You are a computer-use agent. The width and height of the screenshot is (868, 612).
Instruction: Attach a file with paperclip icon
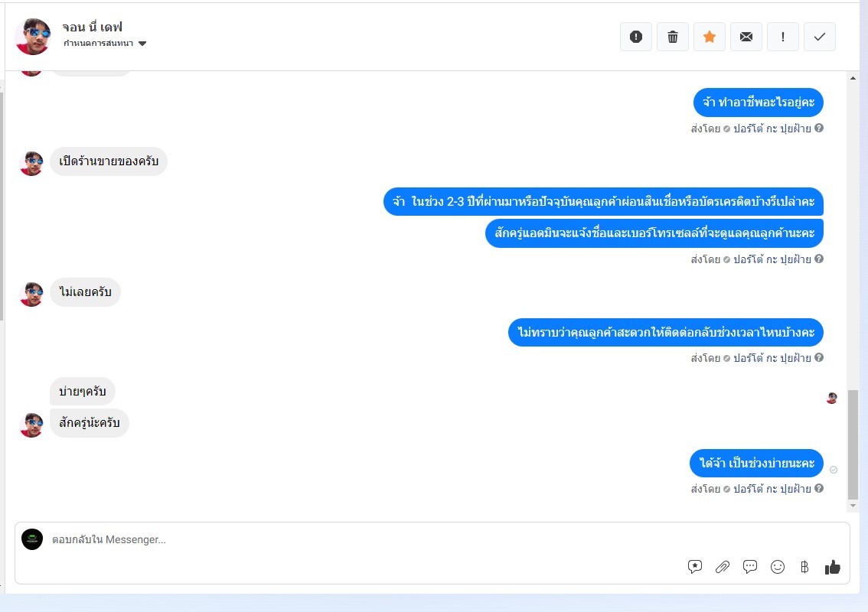pos(722,567)
